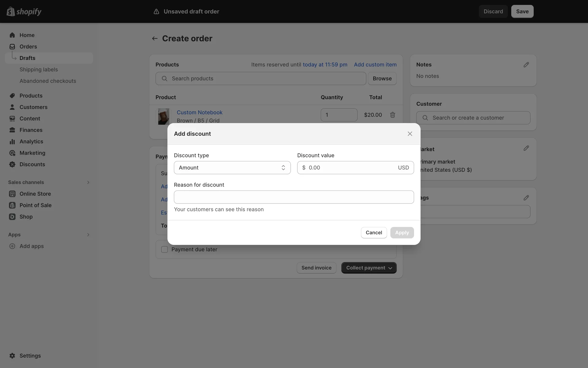Click the back arrow beside Create order
Screen dimensions: 588x368
[155, 38]
